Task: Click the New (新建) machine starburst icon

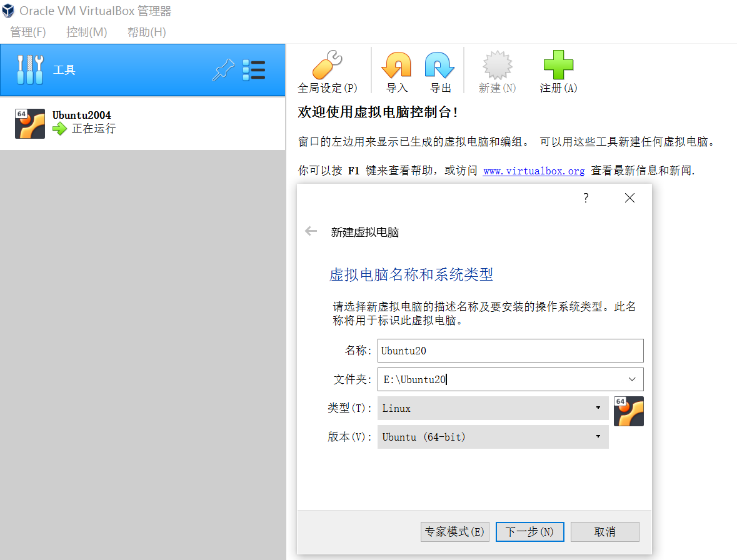Action: (x=498, y=65)
